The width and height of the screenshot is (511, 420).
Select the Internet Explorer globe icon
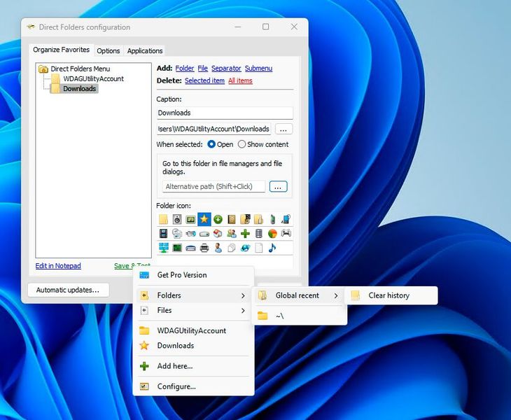click(245, 248)
